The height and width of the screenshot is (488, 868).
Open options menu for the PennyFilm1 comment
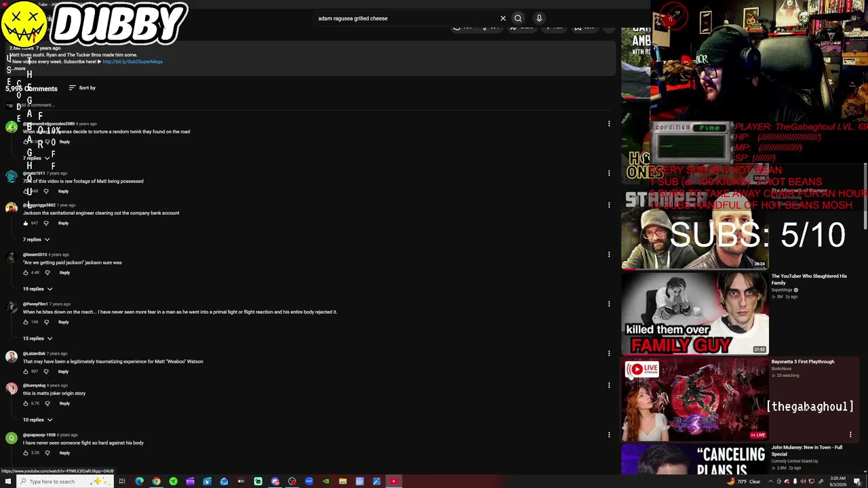coord(609,304)
